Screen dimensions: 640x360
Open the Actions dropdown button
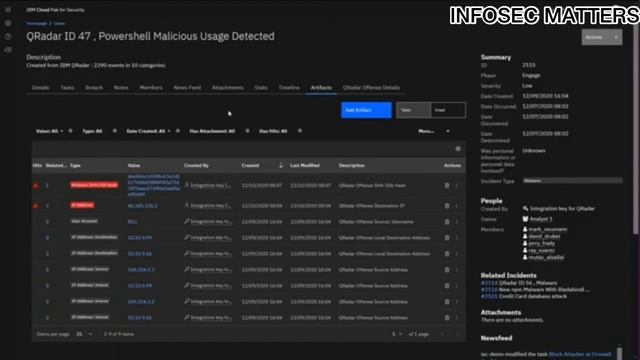coord(602,37)
